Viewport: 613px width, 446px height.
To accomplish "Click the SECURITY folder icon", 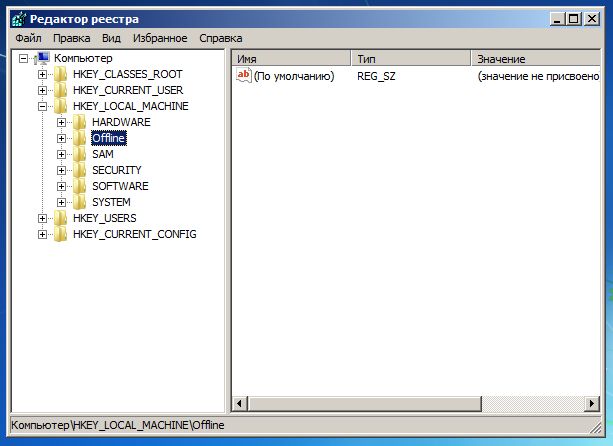I will coord(80,170).
